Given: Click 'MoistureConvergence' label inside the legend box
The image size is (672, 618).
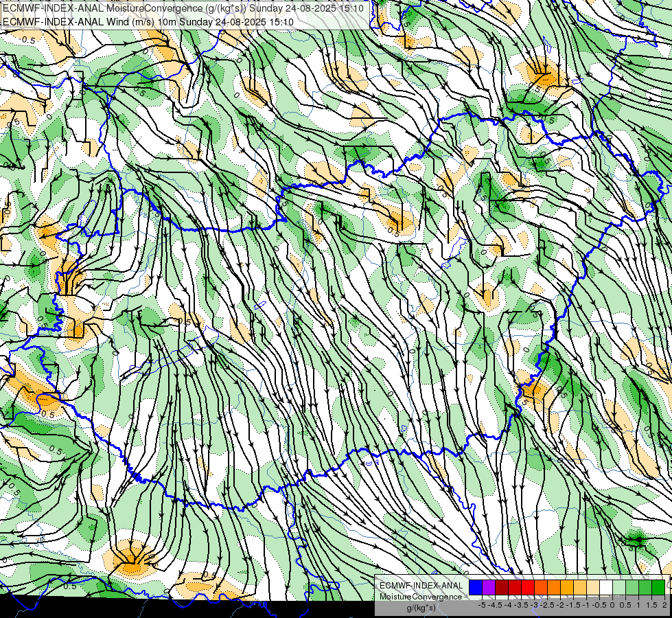Looking at the screenshot, I should [x=421, y=597].
